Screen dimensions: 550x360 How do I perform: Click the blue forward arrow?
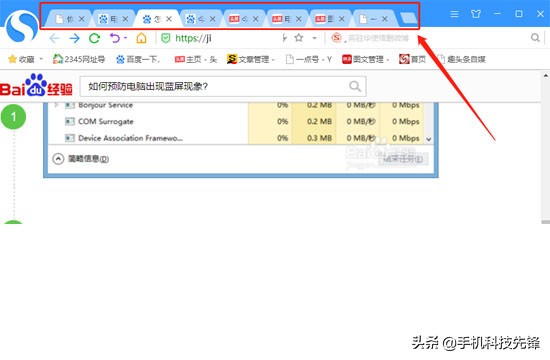(74, 38)
